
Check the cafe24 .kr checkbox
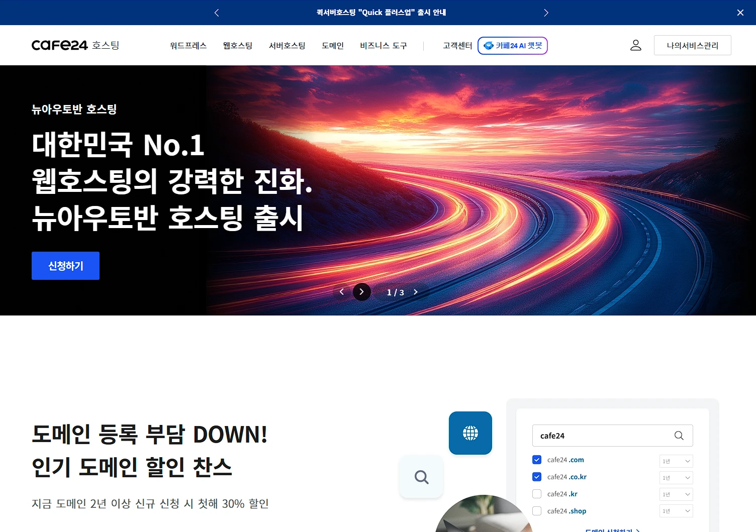click(537, 494)
